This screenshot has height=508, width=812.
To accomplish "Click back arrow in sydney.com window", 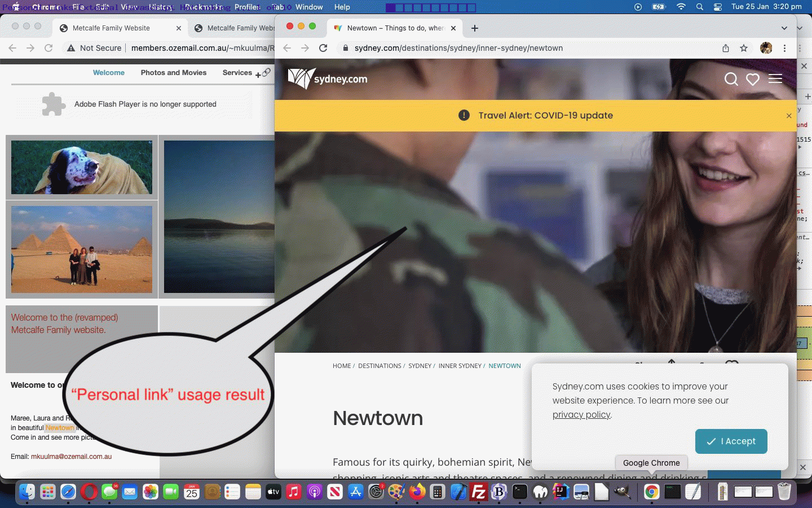I will (x=287, y=48).
